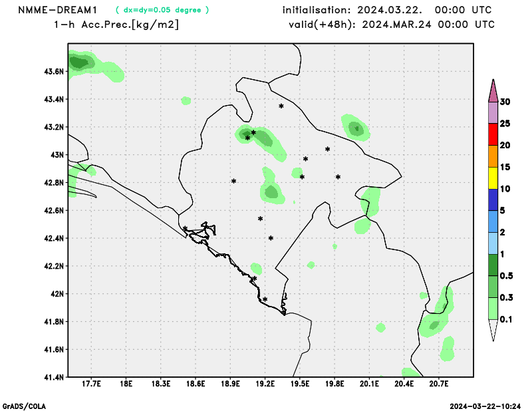
Task: Click the 20.1E longitude label
Action: (369, 384)
